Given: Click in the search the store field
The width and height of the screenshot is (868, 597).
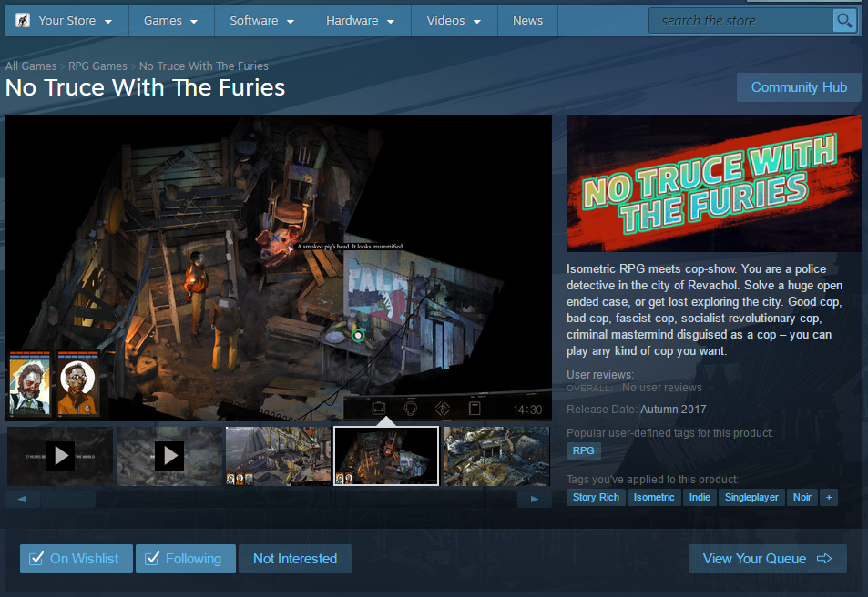Looking at the screenshot, I should (741, 21).
